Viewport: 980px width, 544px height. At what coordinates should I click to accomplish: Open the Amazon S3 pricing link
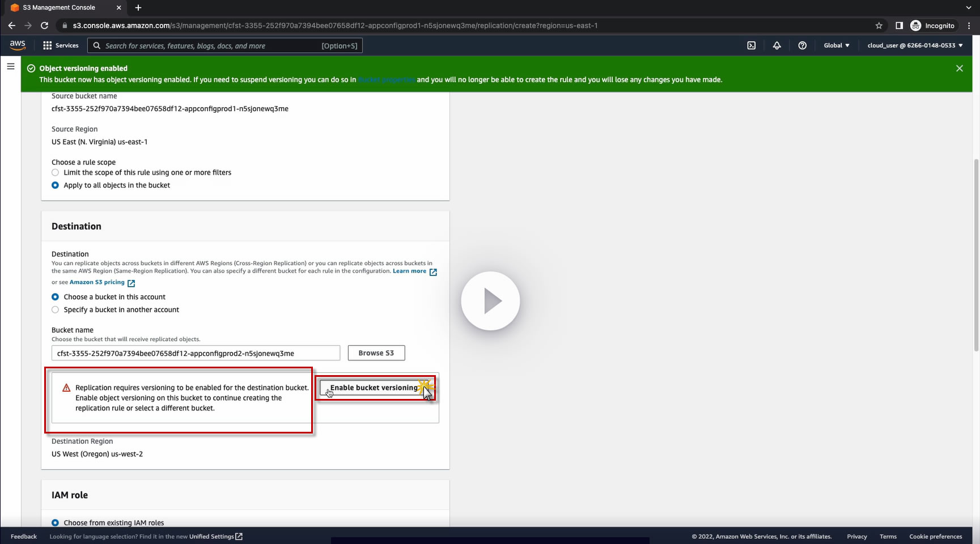click(x=97, y=282)
